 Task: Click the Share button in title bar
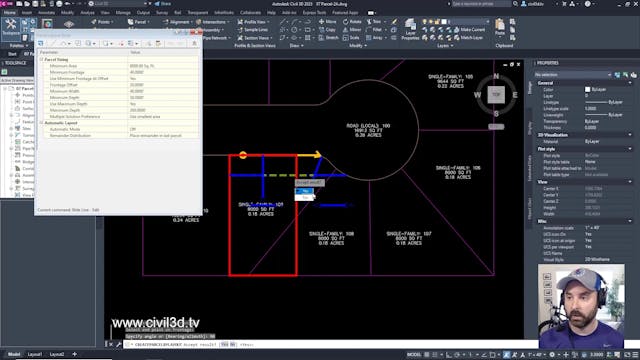click(162, 4)
